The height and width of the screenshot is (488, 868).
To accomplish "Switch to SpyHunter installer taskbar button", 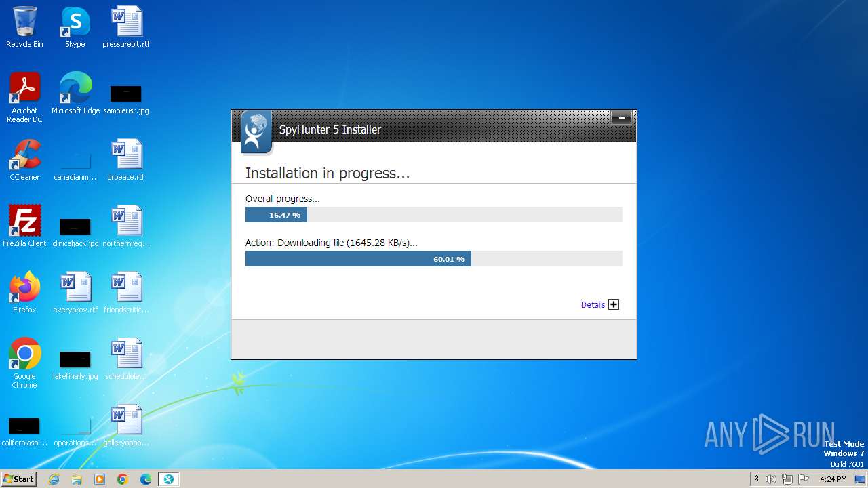I will pos(169,479).
